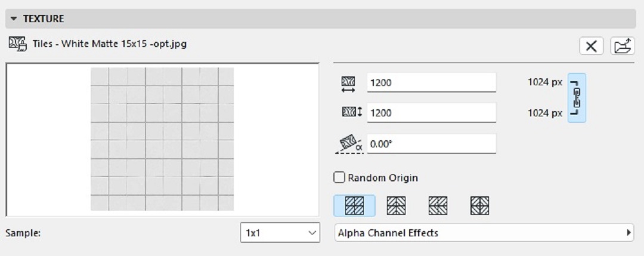The width and height of the screenshot is (644, 256).
Task: Click the rotation angle alpha icon
Action: [349, 144]
